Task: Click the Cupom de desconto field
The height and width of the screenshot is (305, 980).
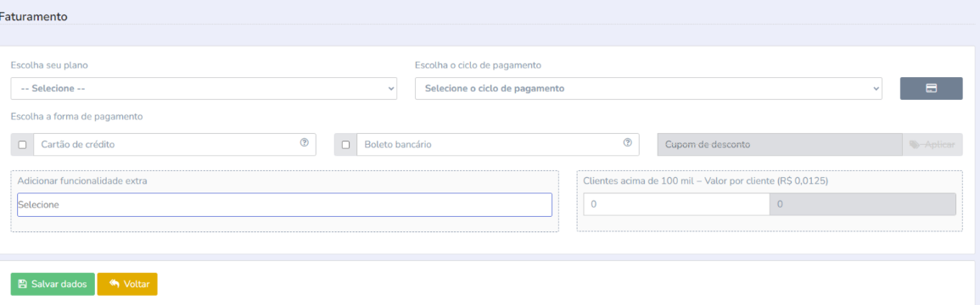Action: [780, 145]
